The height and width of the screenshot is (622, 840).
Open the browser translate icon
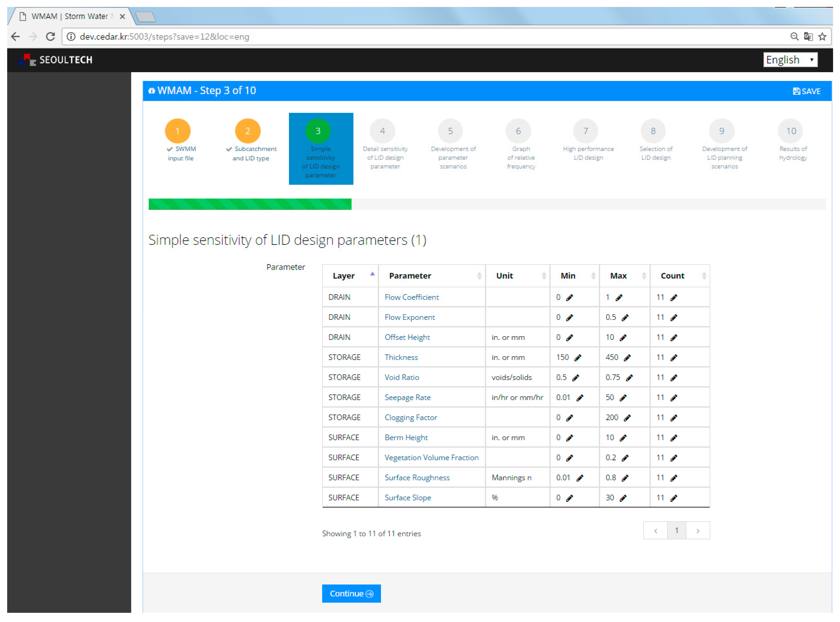click(808, 37)
